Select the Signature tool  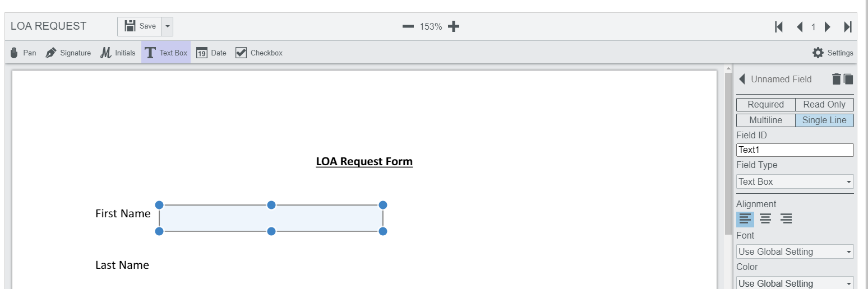68,53
